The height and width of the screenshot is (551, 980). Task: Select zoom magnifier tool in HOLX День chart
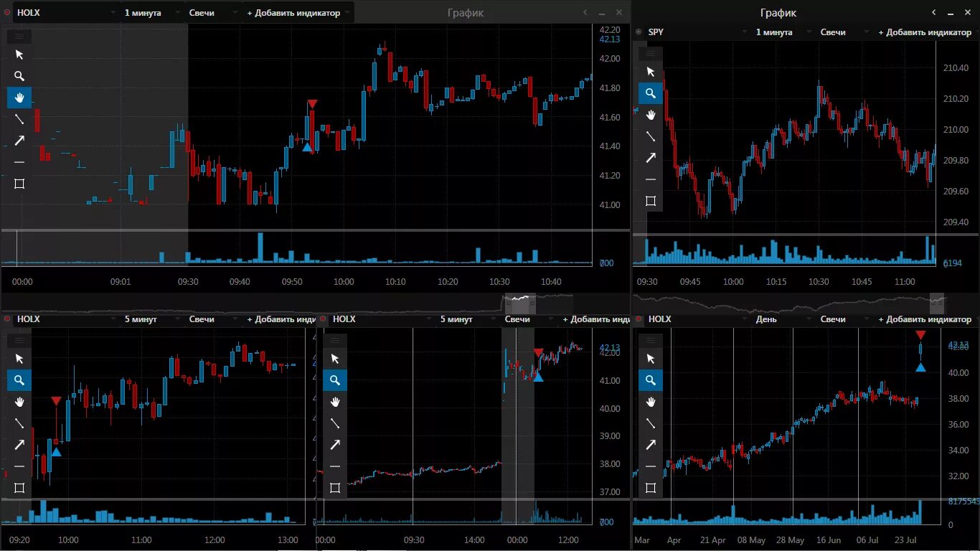pos(651,380)
